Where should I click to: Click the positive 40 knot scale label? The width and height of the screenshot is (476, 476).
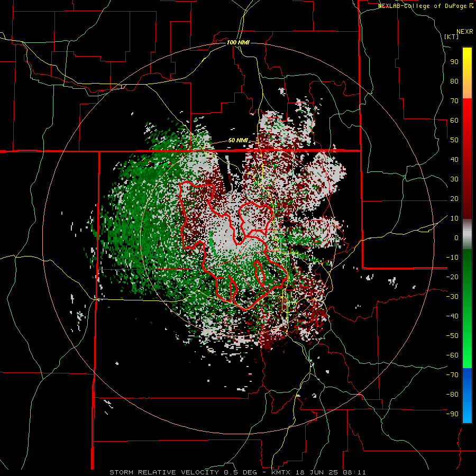click(x=454, y=159)
